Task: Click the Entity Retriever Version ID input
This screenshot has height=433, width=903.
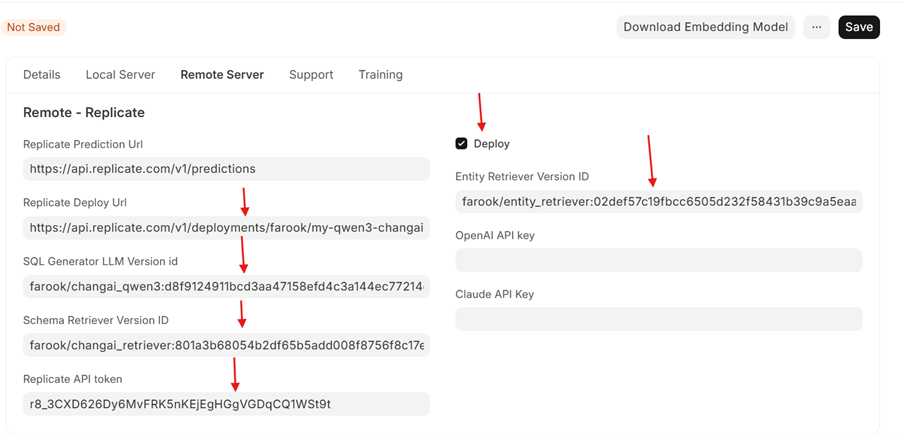Action: coord(658,202)
